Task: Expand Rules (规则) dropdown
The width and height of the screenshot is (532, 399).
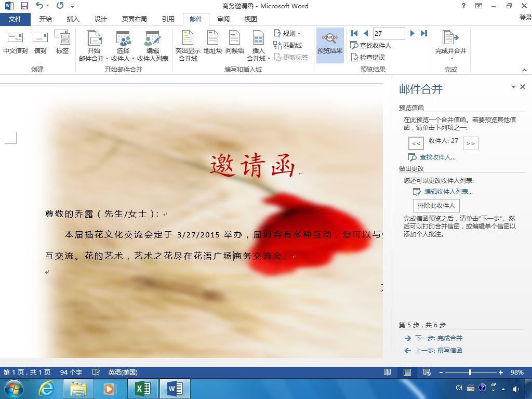Action: click(x=287, y=33)
